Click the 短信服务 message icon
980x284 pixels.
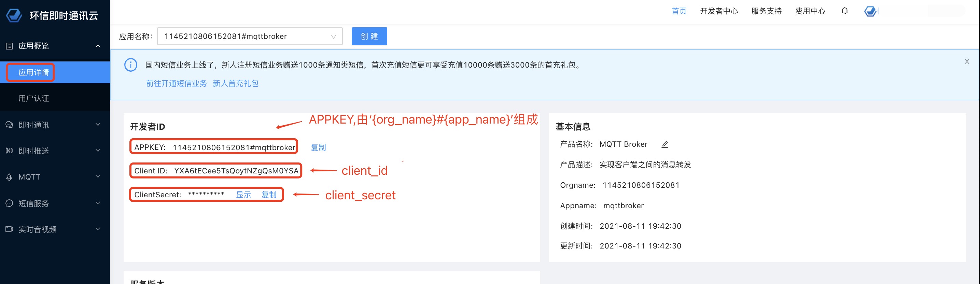9,203
